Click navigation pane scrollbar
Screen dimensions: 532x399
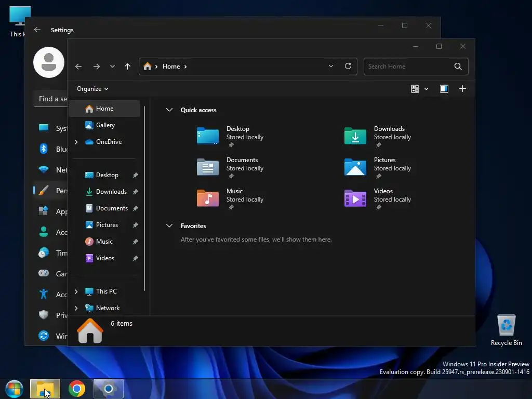pos(144,198)
